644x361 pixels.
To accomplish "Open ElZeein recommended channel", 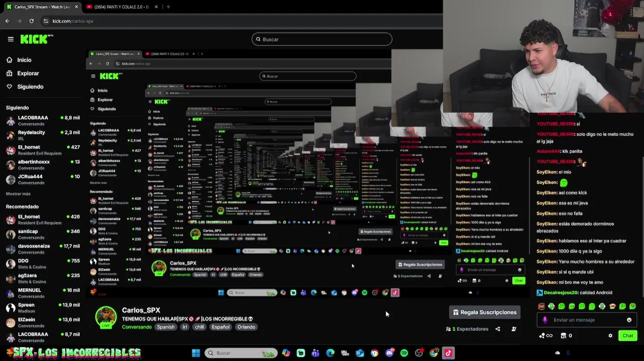I will [43, 322].
